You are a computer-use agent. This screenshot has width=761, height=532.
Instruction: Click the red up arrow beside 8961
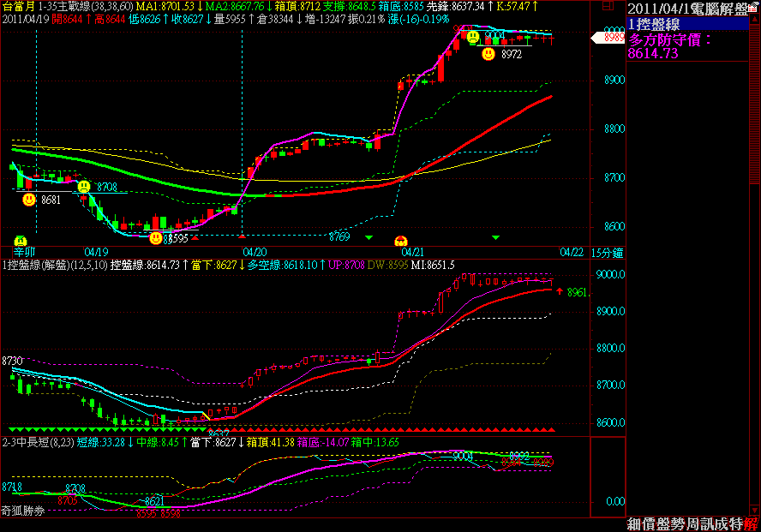(x=560, y=292)
